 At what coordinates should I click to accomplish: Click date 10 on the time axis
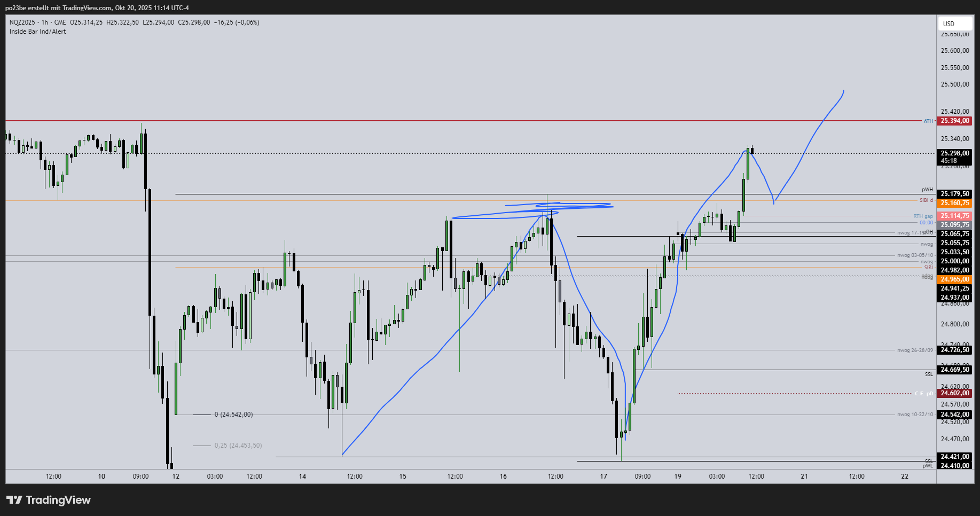pos(101,476)
